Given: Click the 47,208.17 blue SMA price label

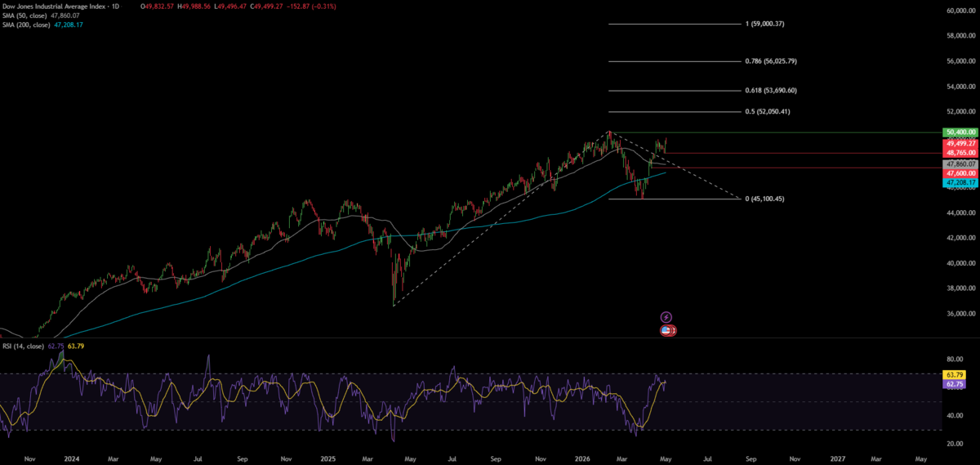Looking at the screenshot, I should tap(960, 183).
